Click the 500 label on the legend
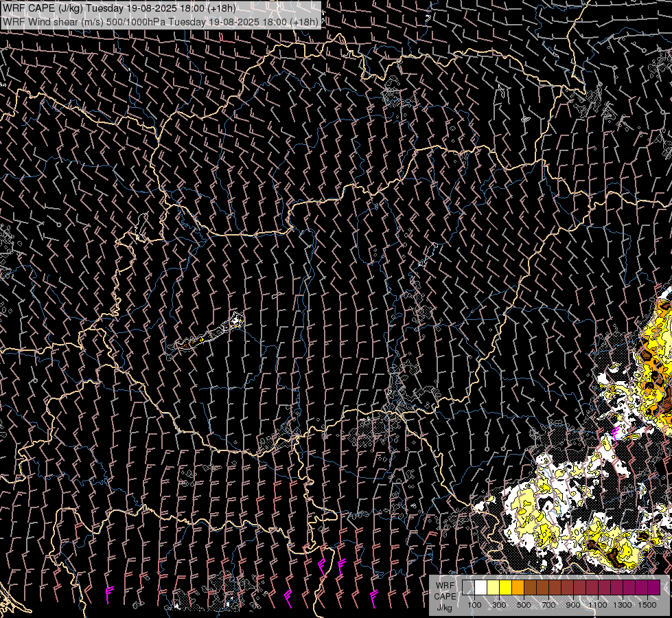 [524, 605]
